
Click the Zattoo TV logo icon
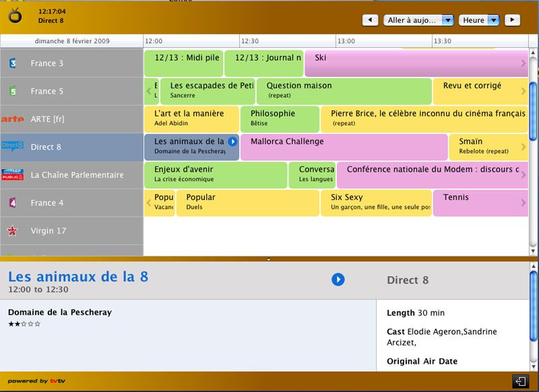15,15
